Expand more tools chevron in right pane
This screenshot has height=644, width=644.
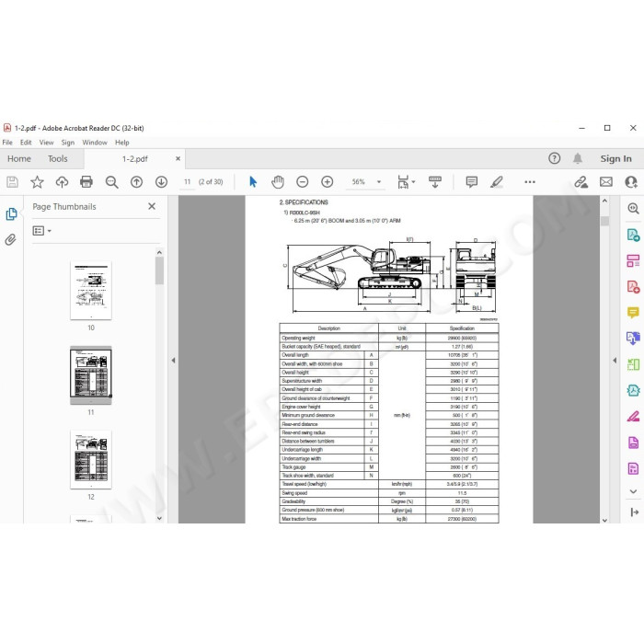pos(633,491)
